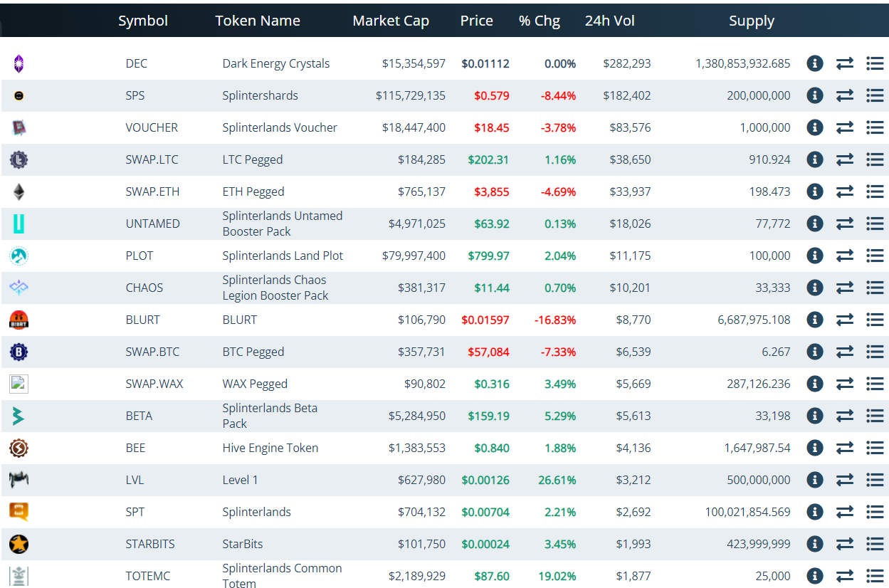Screen dimensions: 889x588
Task: Open the list icon for LVL
Action: coord(875,480)
